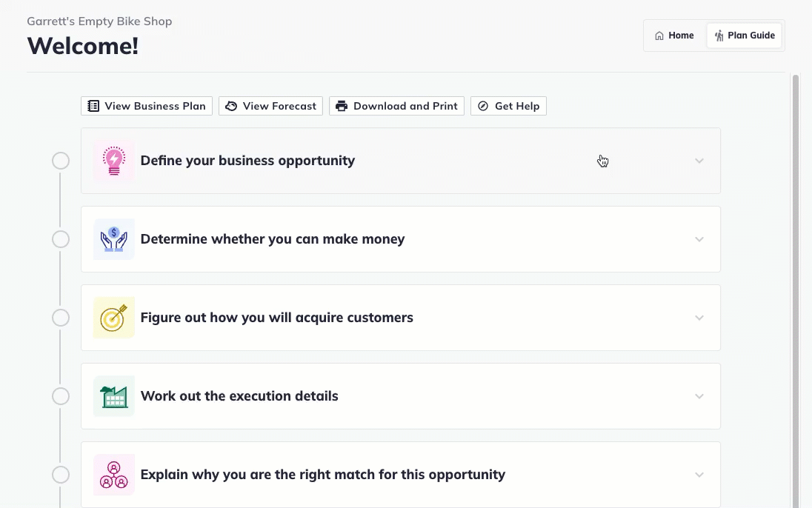Mark the 'Work out the execution details' circle

(61, 396)
